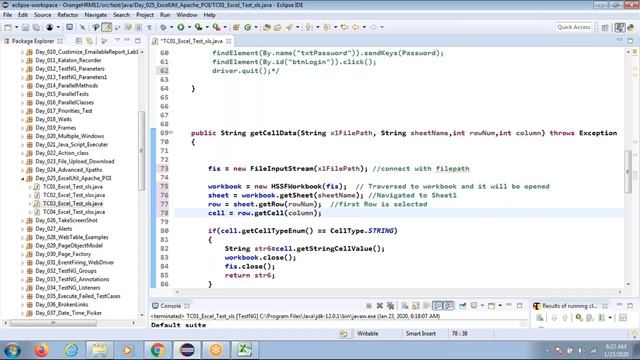Expand the Day_018_Waits package
Screen dimensions: 640x360
(x=22, y=120)
